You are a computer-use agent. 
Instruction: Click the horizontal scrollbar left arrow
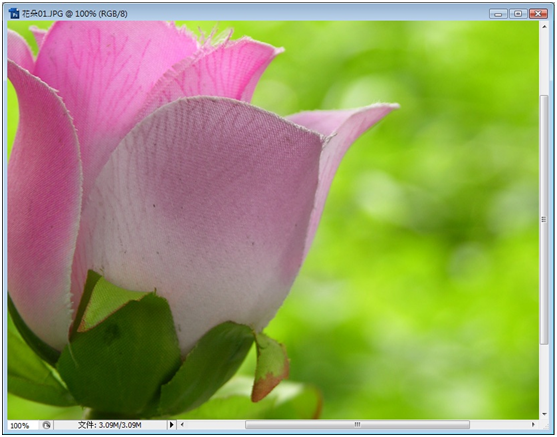[x=182, y=425]
